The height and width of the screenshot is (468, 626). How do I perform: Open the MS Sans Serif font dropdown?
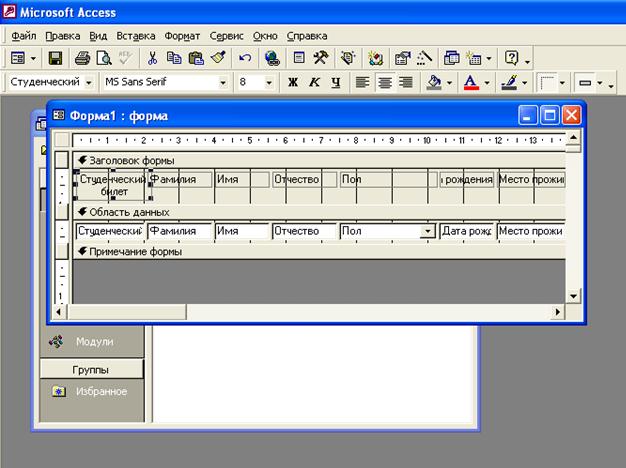[x=223, y=83]
